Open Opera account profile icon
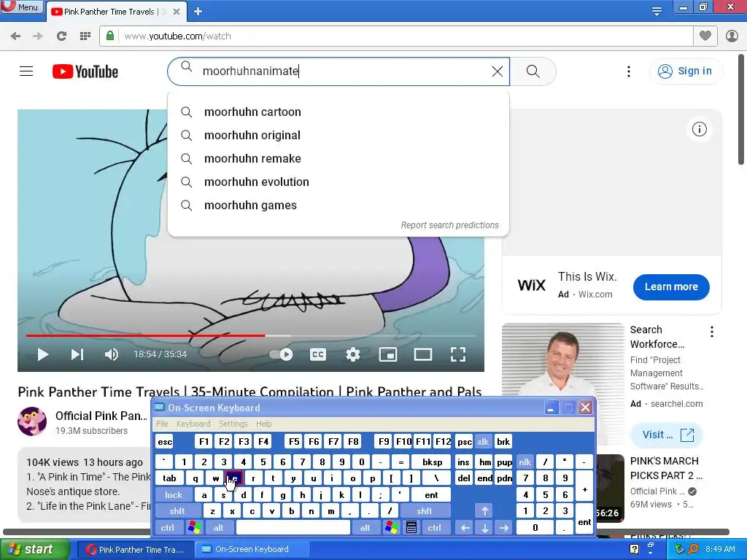 [x=732, y=36]
